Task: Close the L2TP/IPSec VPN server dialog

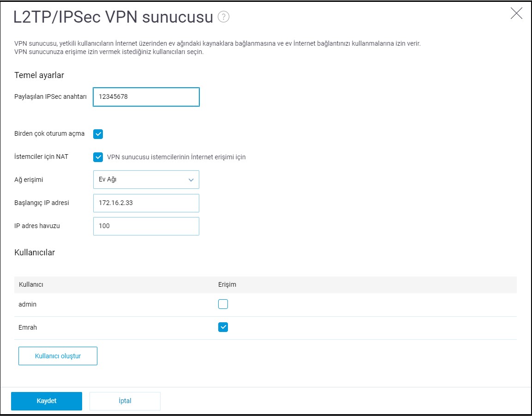Action: [x=516, y=13]
